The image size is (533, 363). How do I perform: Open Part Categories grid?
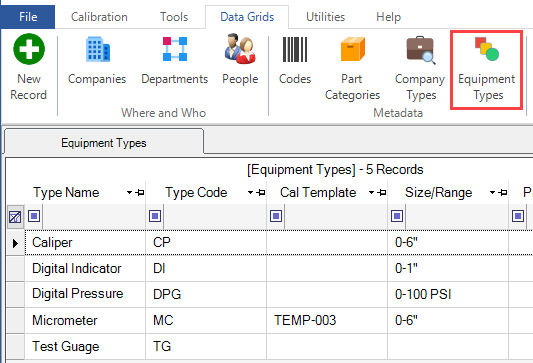pyautogui.click(x=353, y=68)
